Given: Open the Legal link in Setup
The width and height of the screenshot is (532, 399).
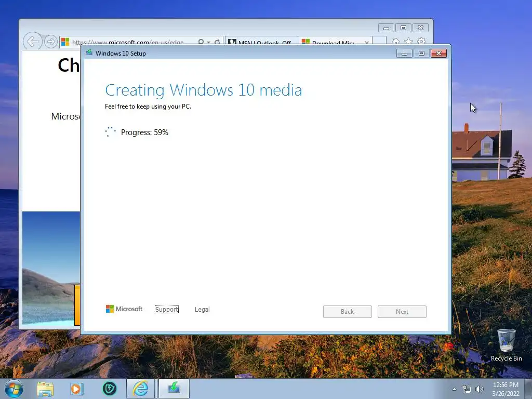Looking at the screenshot, I should [x=202, y=310].
